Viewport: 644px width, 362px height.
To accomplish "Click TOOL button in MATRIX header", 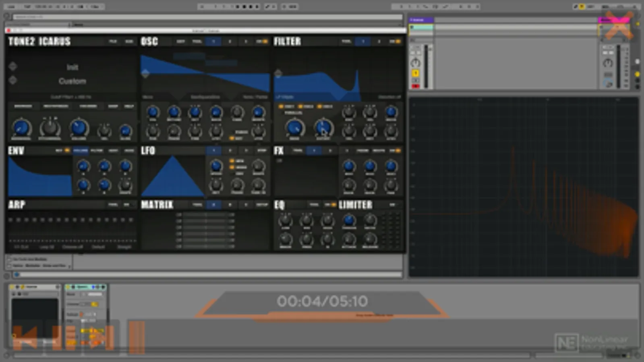I will click(197, 205).
